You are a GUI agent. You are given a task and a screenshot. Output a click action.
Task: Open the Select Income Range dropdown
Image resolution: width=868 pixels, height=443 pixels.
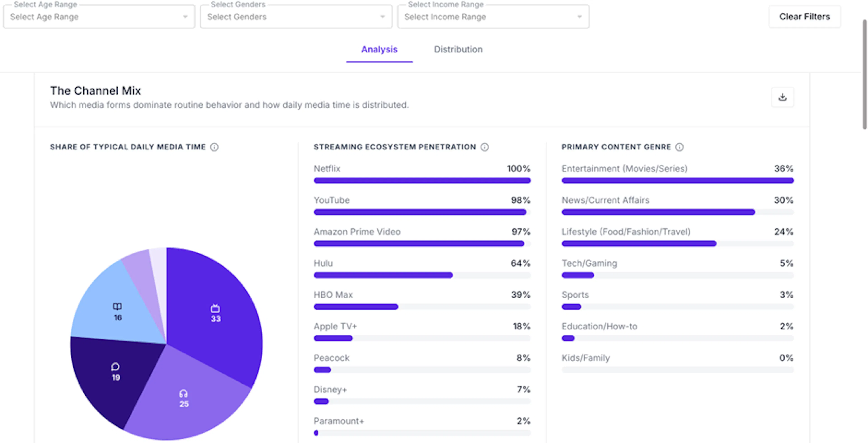point(493,17)
